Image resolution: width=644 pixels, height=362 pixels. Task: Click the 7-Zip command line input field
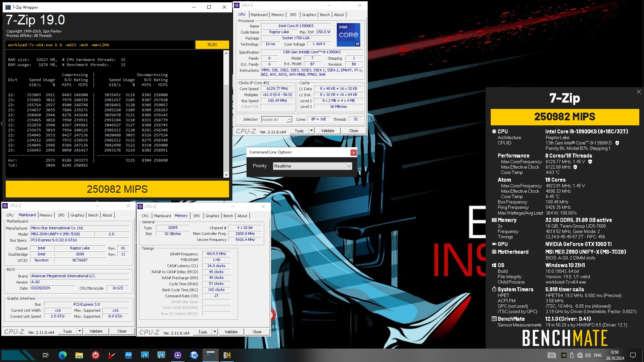pos(100,45)
